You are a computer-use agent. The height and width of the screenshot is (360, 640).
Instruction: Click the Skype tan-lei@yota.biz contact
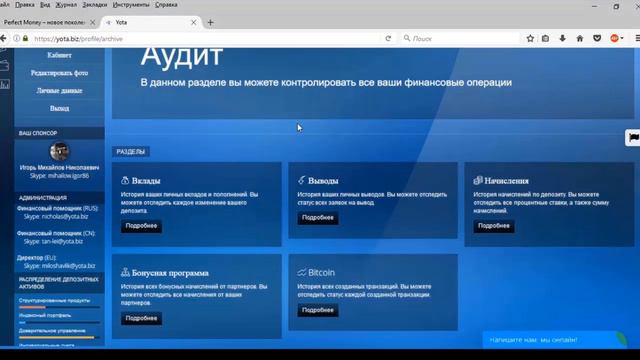click(x=53, y=241)
